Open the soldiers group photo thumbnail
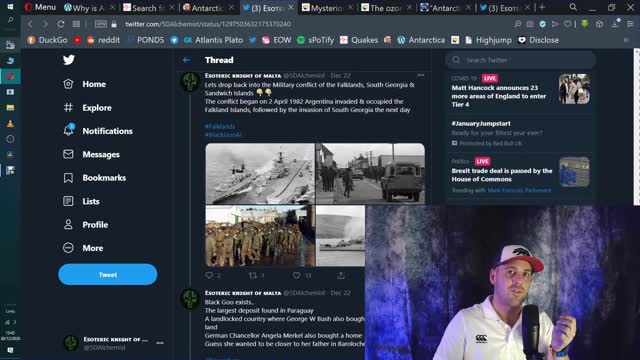The height and width of the screenshot is (360, 640). click(260, 236)
